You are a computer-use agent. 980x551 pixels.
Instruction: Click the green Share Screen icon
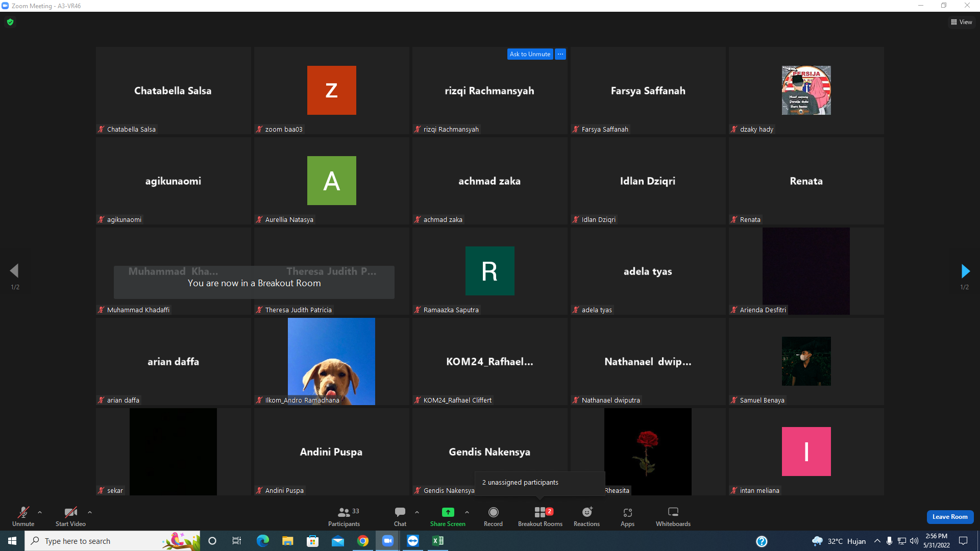[448, 512]
